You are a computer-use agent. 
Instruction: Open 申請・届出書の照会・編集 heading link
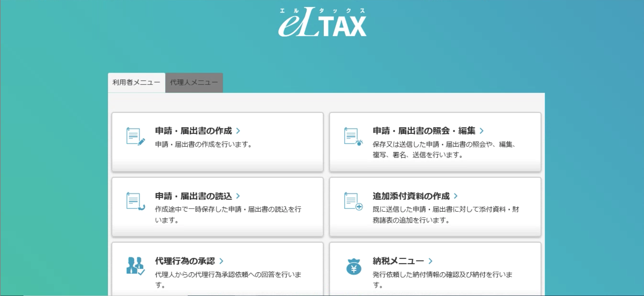424,131
